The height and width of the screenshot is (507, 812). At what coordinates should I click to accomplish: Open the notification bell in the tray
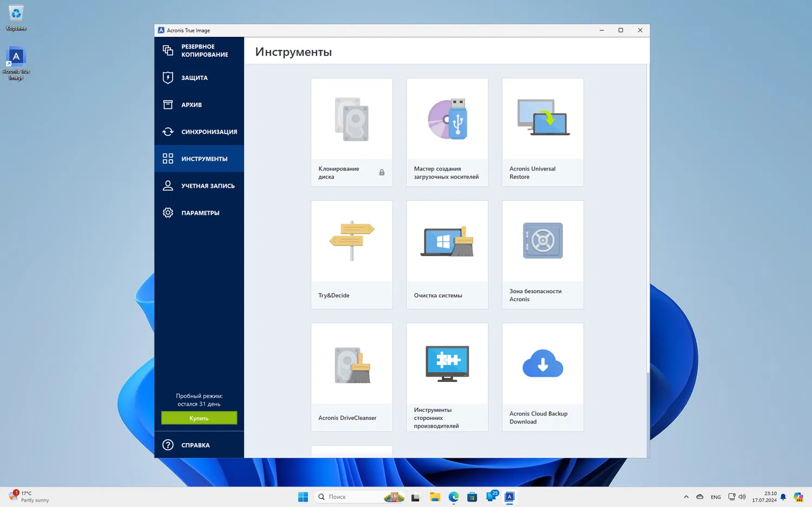click(x=783, y=497)
